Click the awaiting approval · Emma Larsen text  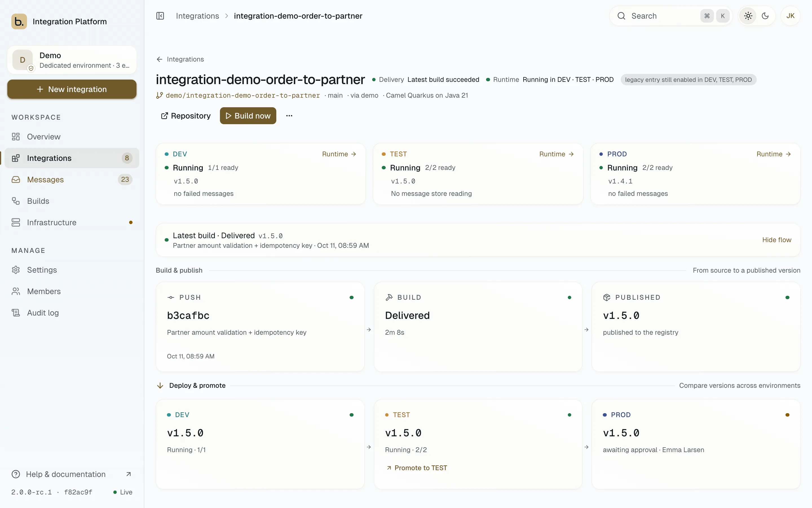(653, 450)
